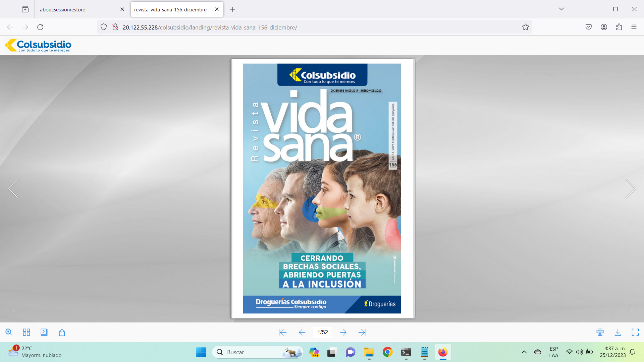Click the page number field showing 1/52

pos(322,332)
